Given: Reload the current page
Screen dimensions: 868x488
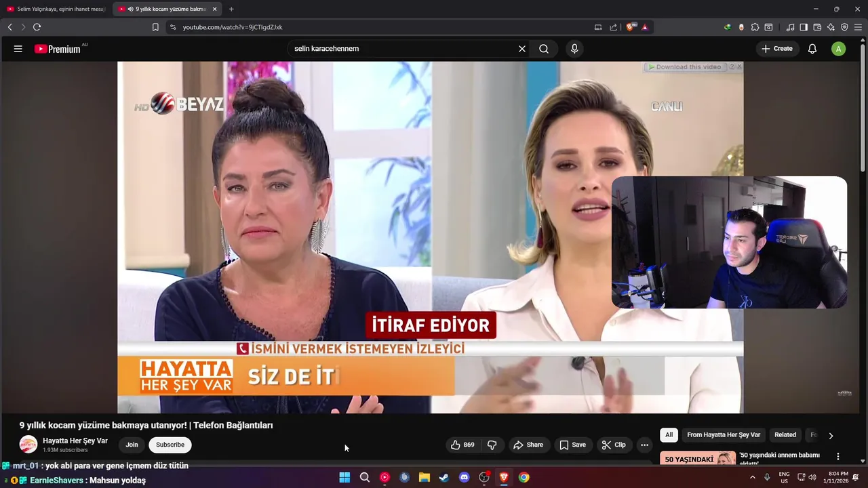Looking at the screenshot, I should (x=37, y=27).
